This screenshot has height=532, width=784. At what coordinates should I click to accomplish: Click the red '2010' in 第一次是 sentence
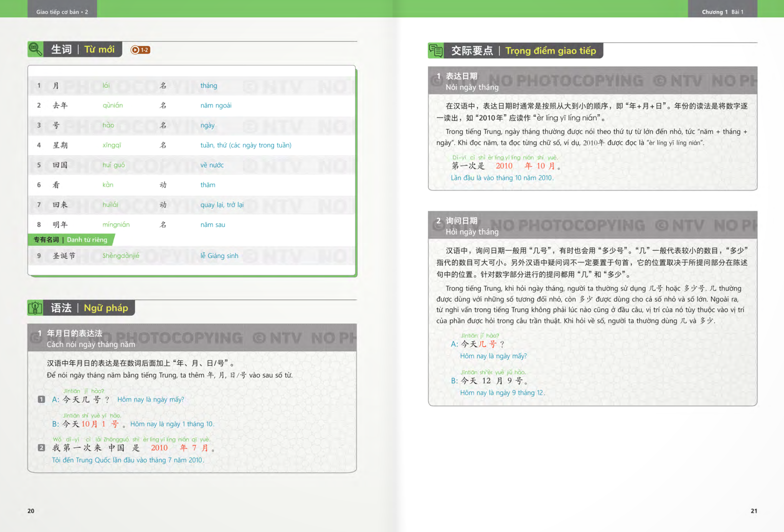click(504, 166)
